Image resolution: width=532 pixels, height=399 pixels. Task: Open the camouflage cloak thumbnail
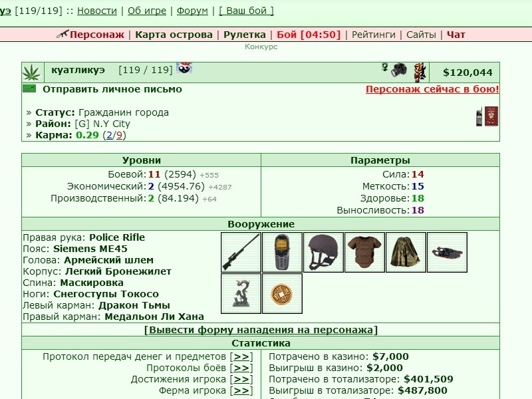tap(406, 253)
